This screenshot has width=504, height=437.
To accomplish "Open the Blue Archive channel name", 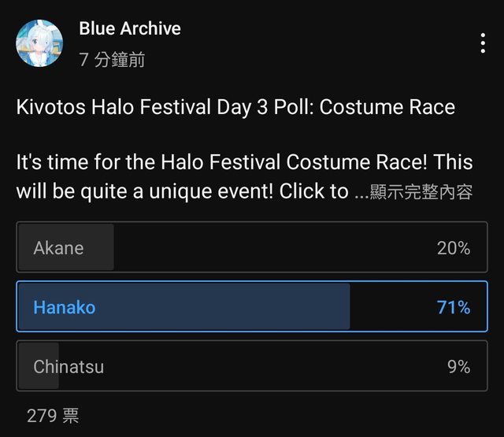I will [130, 29].
